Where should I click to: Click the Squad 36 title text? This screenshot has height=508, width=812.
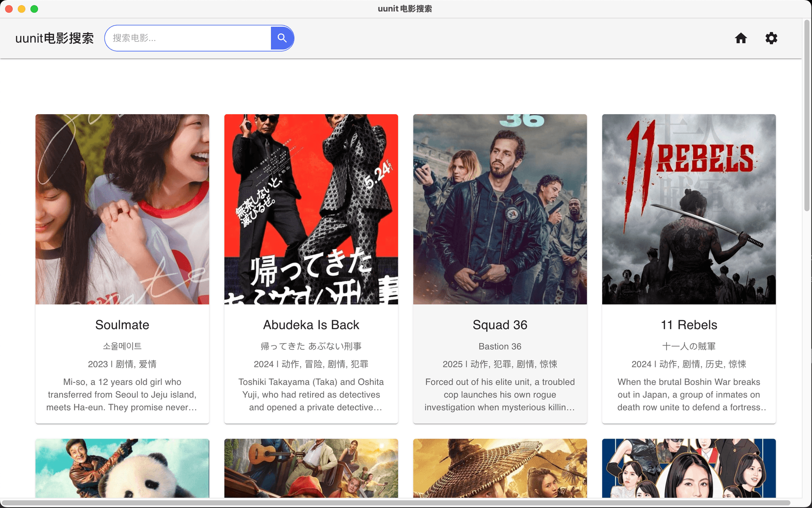[x=500, y=325]
